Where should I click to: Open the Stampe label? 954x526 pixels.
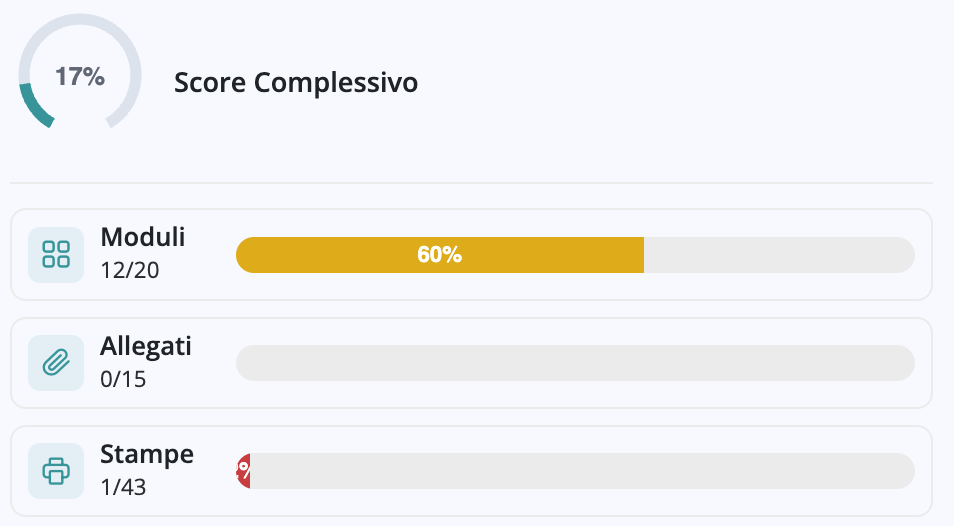(147, 454)
